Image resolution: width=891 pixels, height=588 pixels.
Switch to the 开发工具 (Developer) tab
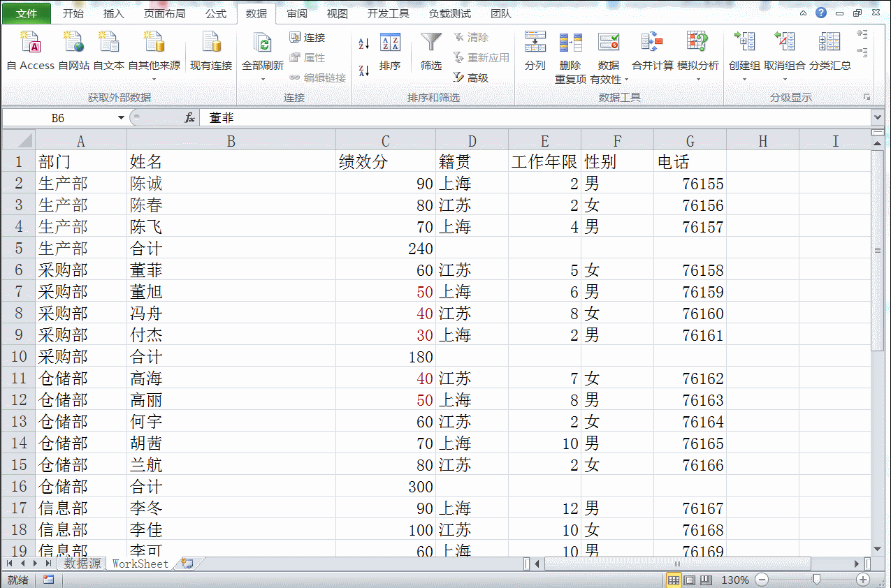pyautogui.click(x=389, y=13)
